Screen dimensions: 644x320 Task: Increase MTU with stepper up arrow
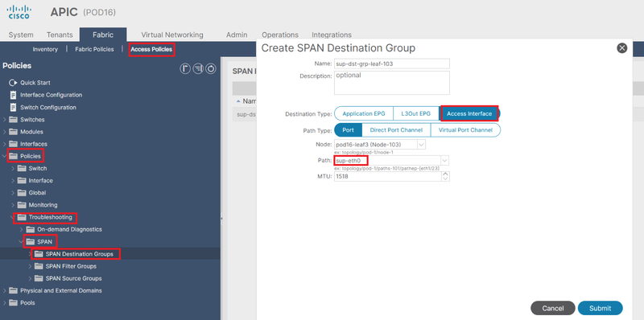click(x=446, y=174)
